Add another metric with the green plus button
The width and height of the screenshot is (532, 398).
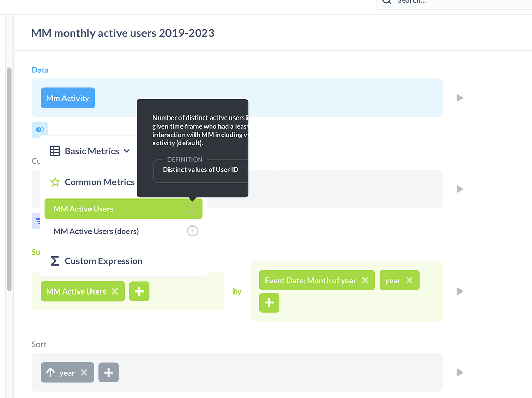tap(139, 291)
